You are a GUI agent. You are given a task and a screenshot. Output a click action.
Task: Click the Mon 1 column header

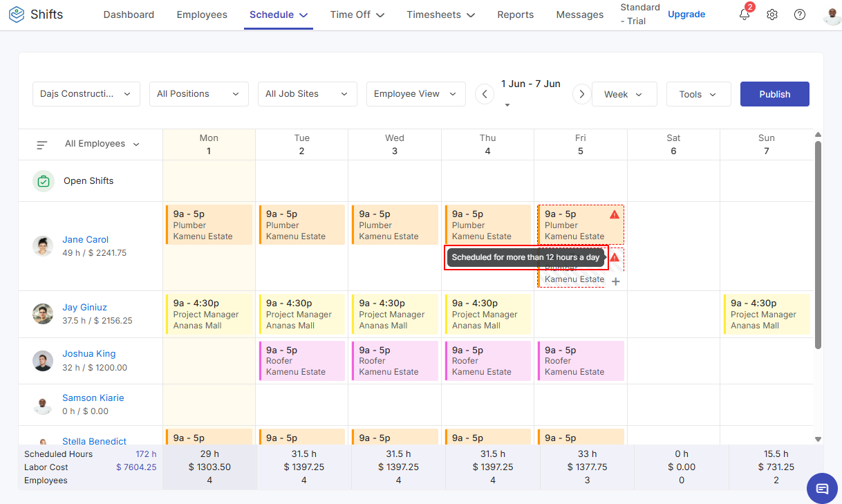pos(209,144)
